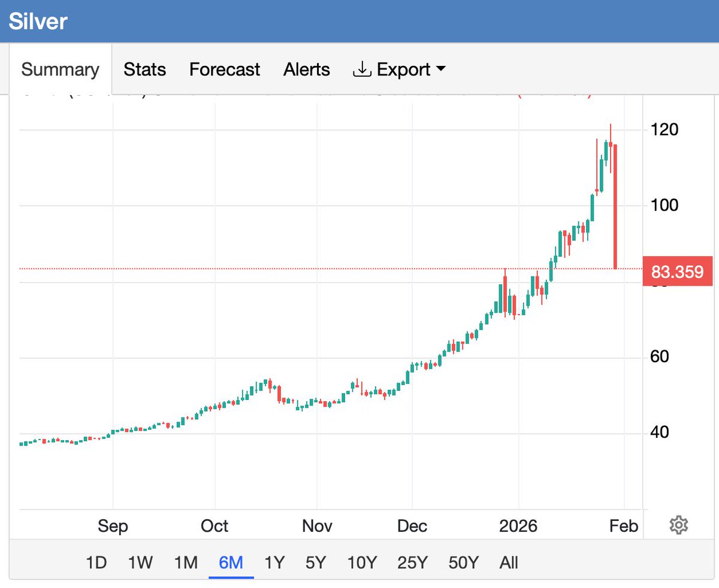Switch to the Summary tab
Image resolution: width=719 pixels, height=588 pixels.
coord(60,69)
